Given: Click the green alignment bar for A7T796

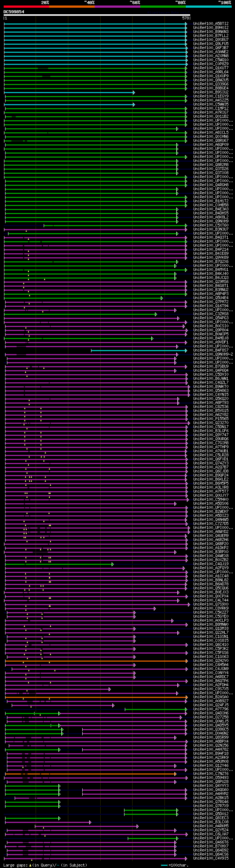Looking at the screenshot, I should point(156,709).
